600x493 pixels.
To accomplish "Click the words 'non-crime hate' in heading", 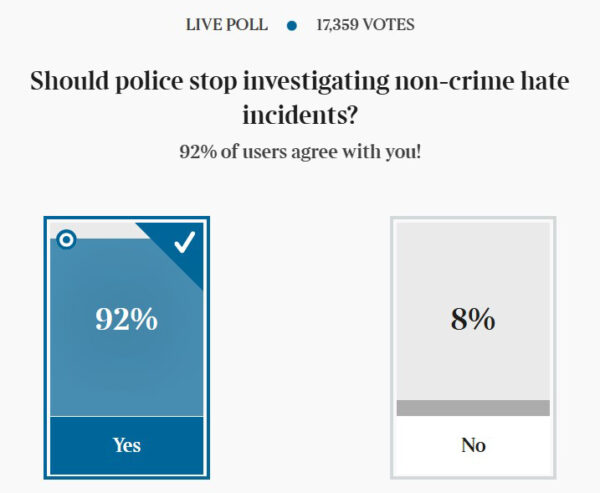I will (x=482, y=81).
